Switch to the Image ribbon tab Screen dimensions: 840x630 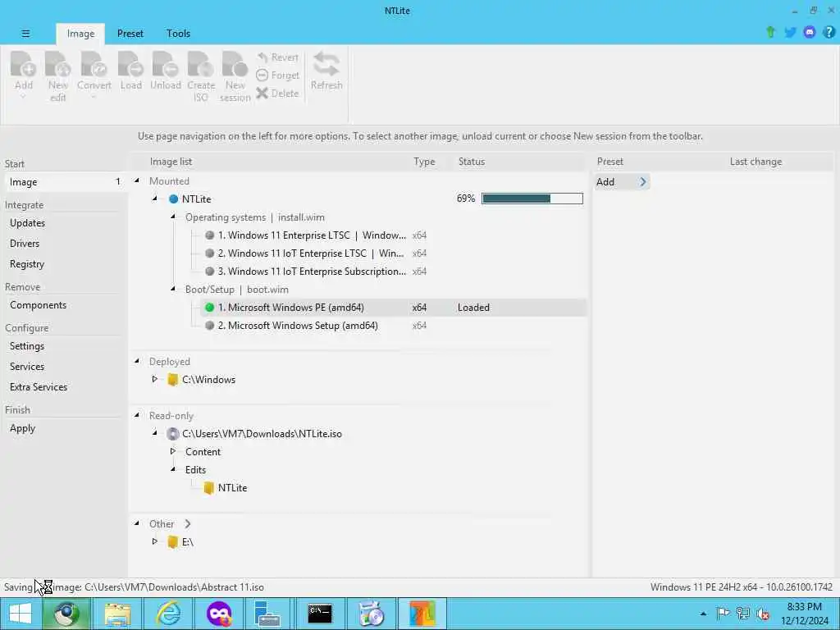[80, 34]
